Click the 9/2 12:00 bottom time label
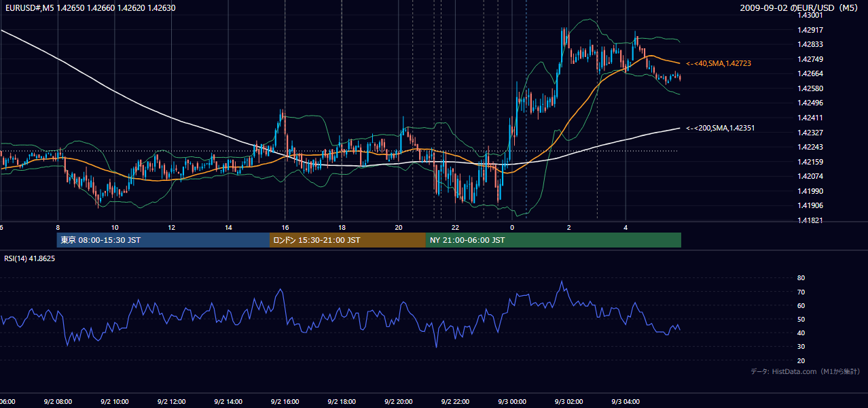 pos(171,402)
